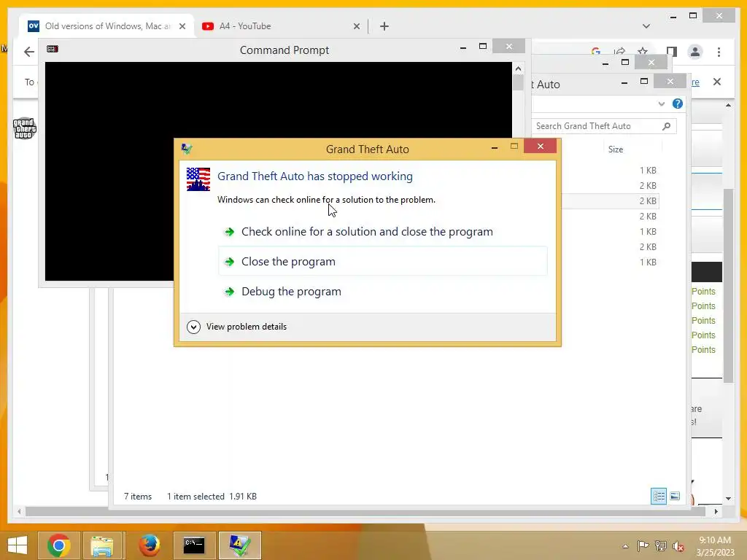
Task: Switch to the A4 - YouTube tab
Action: click(x=281, y=26)
